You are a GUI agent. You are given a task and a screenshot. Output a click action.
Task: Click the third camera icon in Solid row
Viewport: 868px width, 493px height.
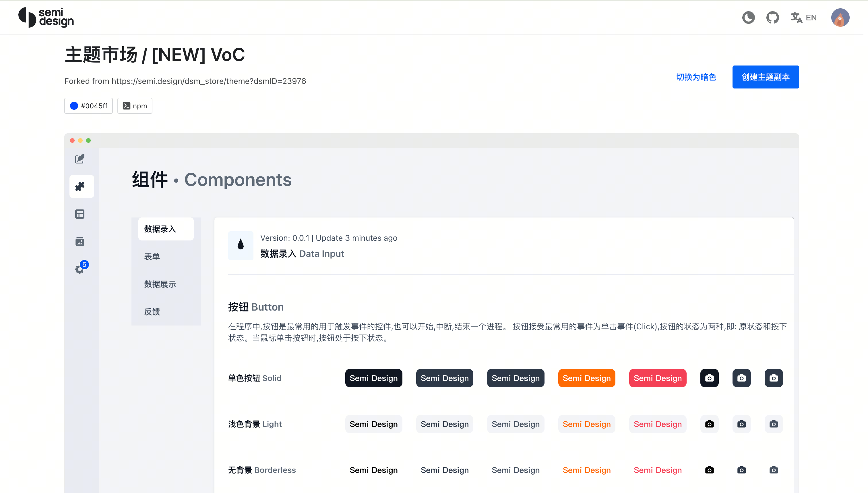[774, 378]
